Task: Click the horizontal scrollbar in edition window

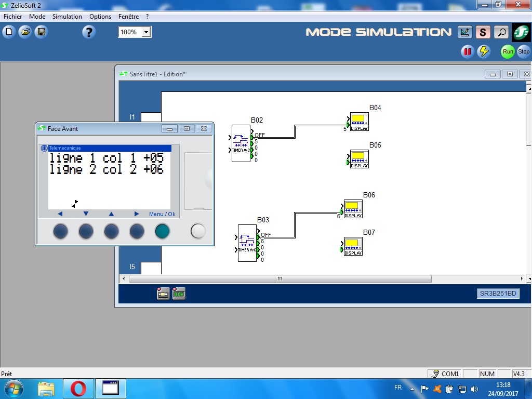Action: click(280, 279)
